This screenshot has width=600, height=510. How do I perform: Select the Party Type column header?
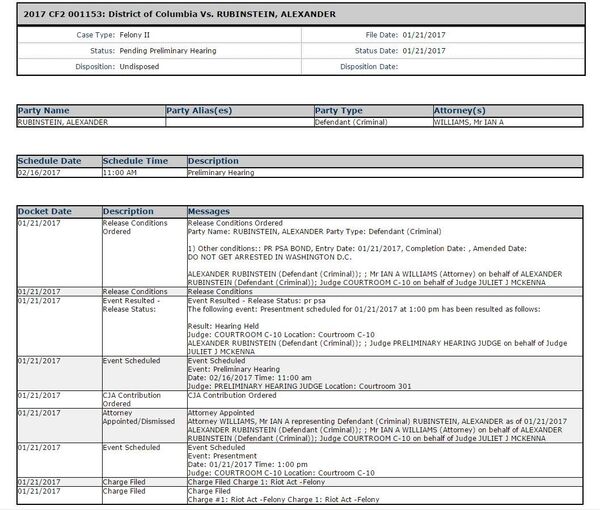(338, 110)
